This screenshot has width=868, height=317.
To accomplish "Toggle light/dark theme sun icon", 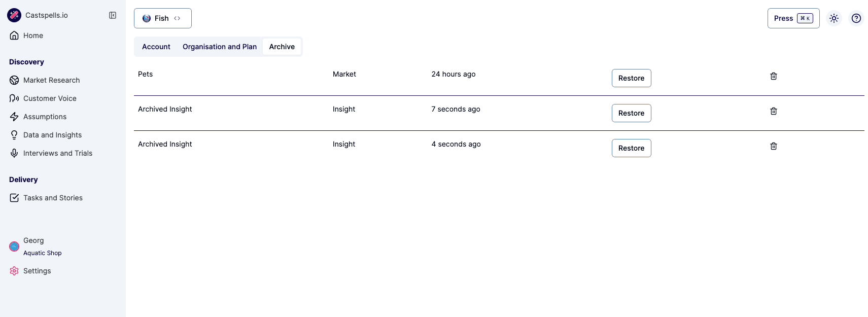I will click(834, 18).
